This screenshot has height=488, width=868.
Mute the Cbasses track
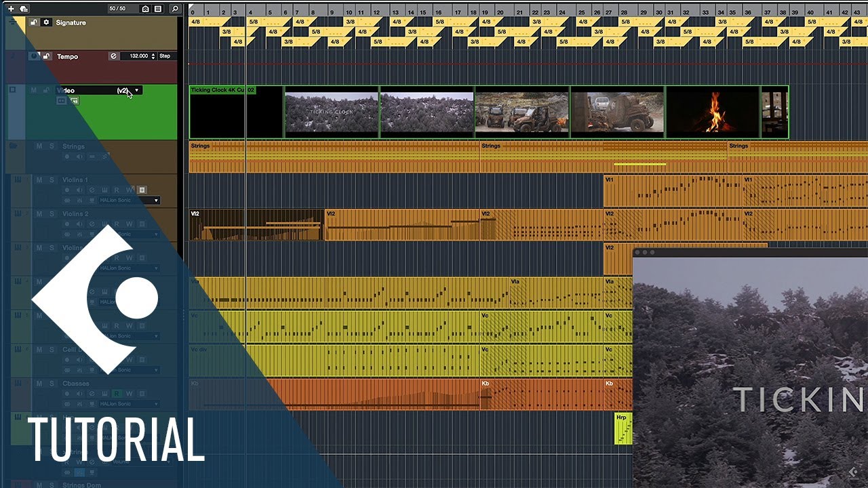[x=39, y=383]
